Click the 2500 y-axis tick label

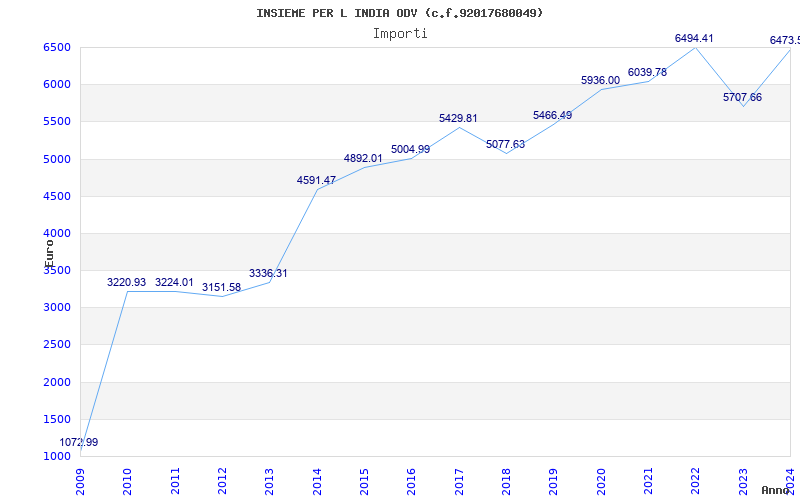pos(57,344)
